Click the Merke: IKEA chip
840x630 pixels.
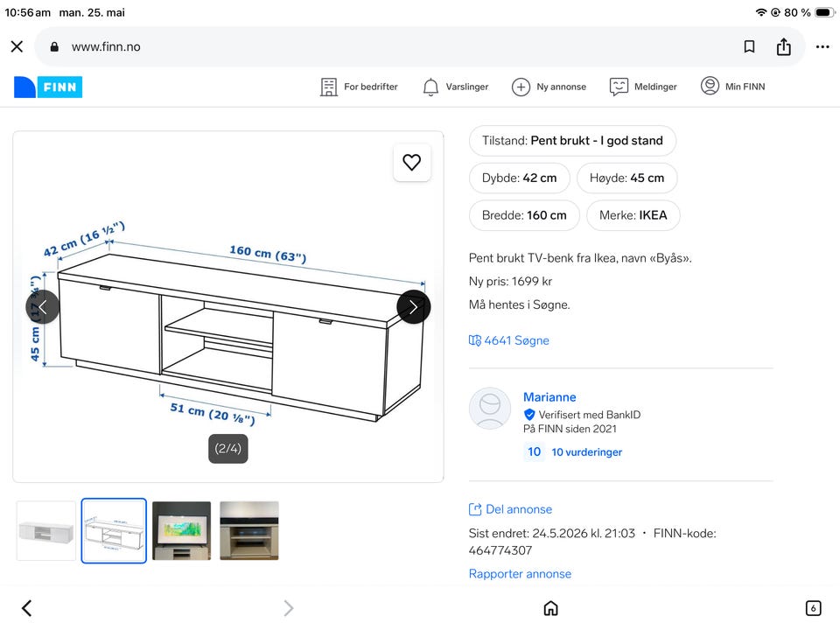point(633,215)
